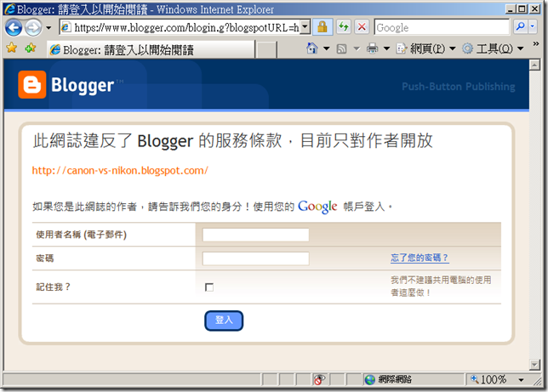Show more toolbar items chevron
Viewport: 548px width, 392px height.
pyautogui.click(x=536, y=43)
